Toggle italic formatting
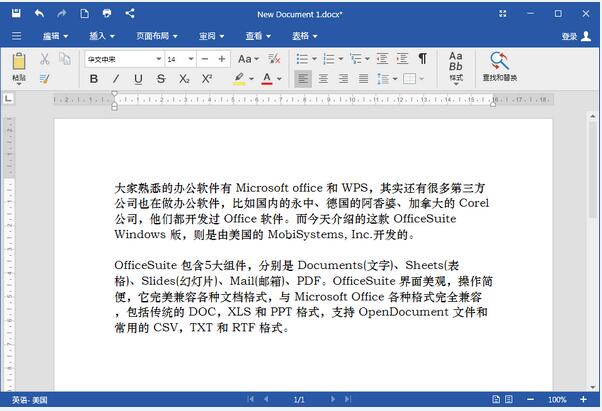This screenshot has width=602, height=411. pos(116,79)
